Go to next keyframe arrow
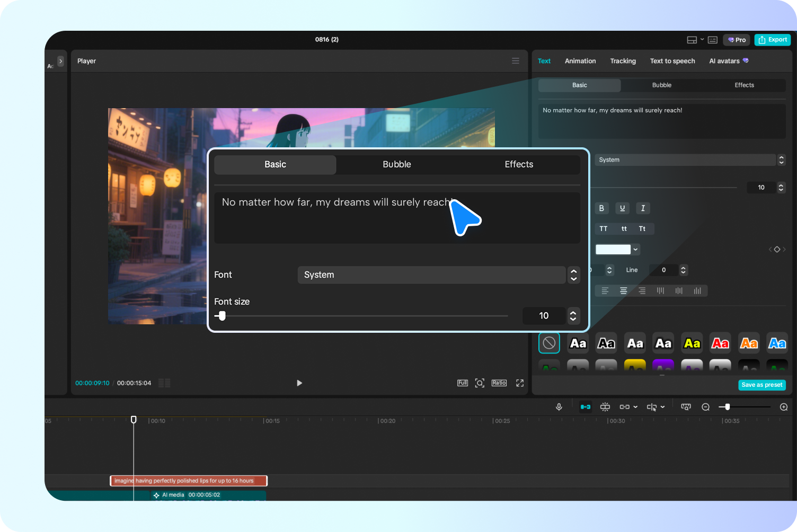The height and width of the screenshot is (532, 797). tap(784, 250)
